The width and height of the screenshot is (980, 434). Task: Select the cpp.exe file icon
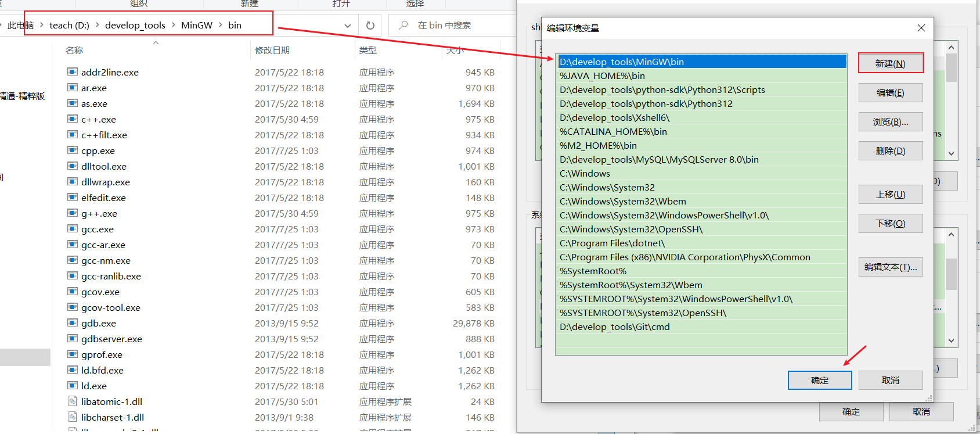click(73, 150)
